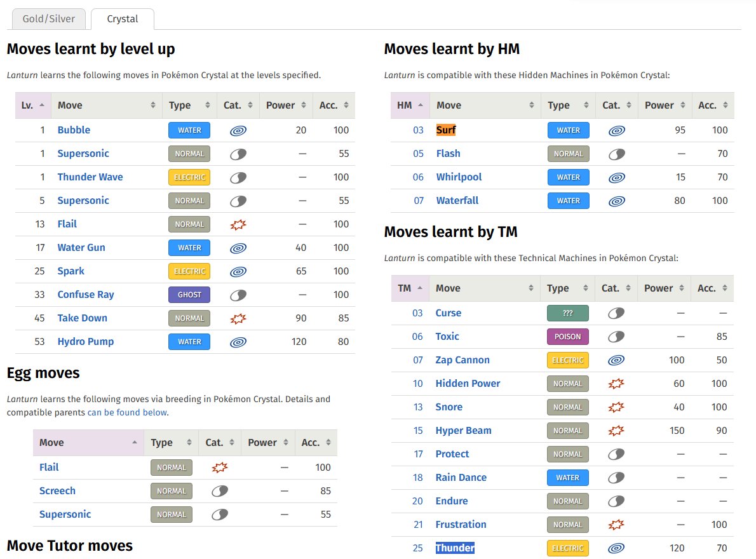Click the special category icon for Hydro Pump

[x=238, y=342]
